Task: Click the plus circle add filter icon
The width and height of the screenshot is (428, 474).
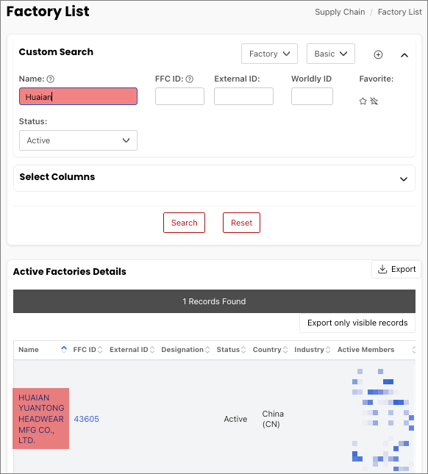Action: (378, 55)
